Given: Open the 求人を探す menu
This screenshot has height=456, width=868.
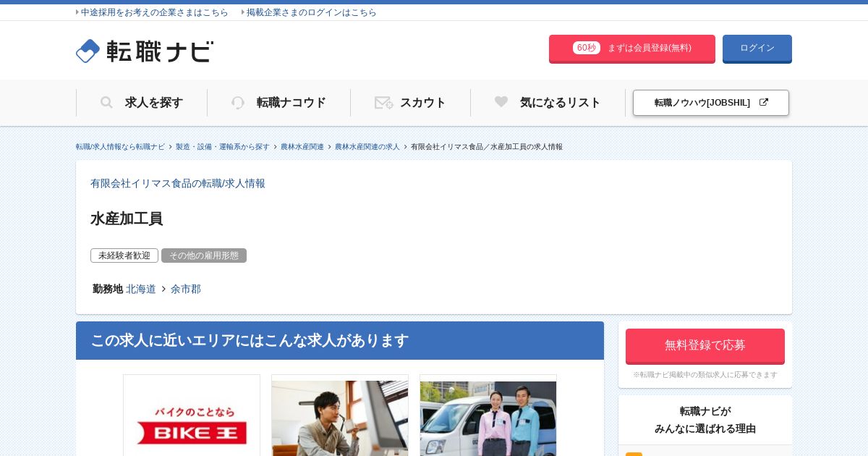Looking at the screenshot, I should 142,103.
